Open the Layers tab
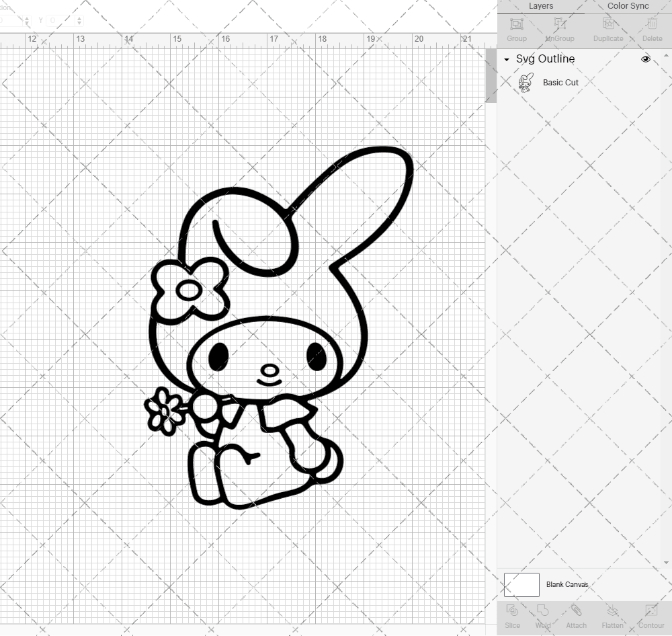672x636 pixels. (541, 6)
